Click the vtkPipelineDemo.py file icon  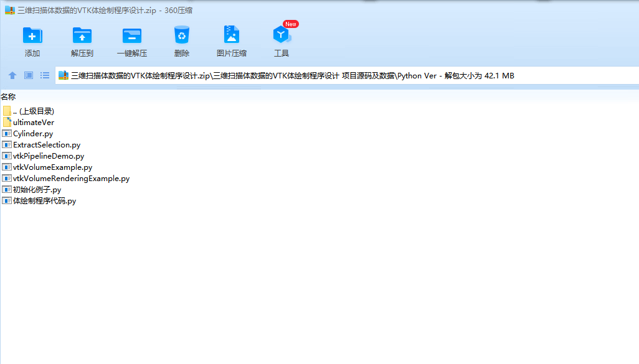pos(6,156)
